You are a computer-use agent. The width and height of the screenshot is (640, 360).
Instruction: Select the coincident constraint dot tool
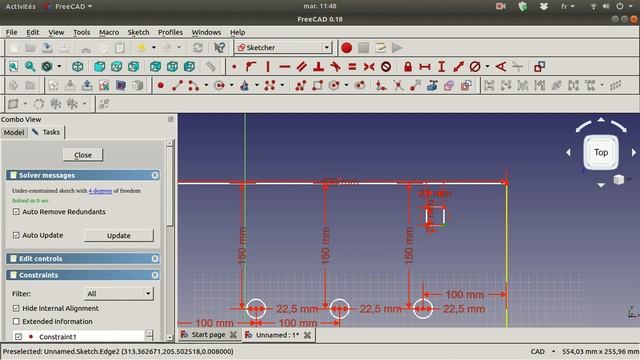[234, 67]
